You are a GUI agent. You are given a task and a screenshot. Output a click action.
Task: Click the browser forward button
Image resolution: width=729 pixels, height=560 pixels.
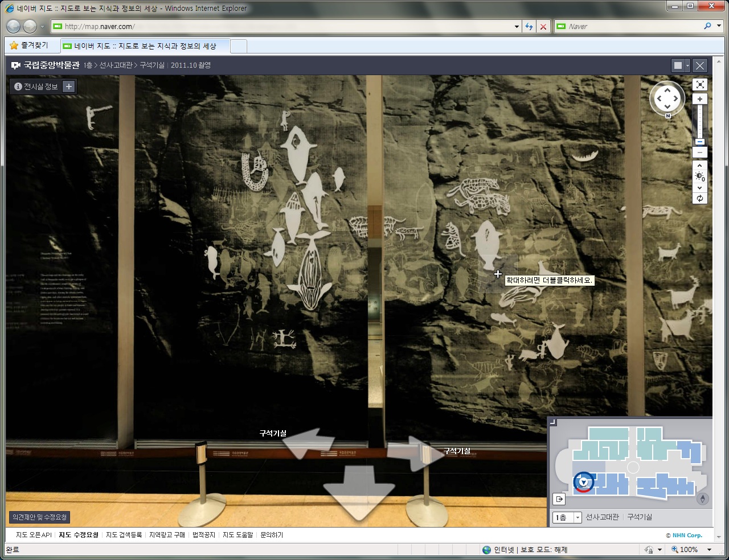[x=30, y=26]
